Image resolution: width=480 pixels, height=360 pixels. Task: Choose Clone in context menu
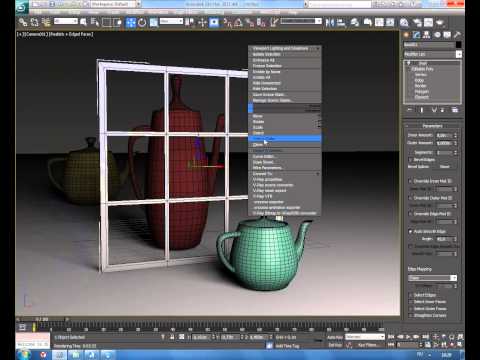(285, 145)
